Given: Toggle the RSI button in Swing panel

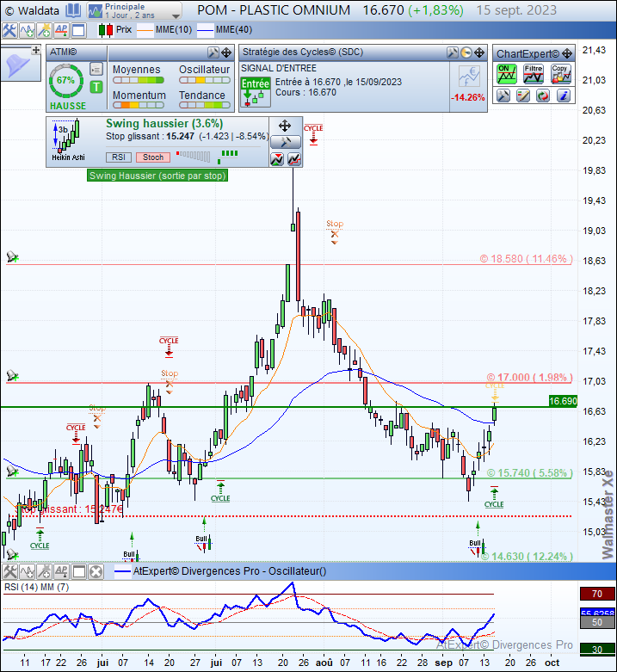Looking at the screenshot, I should 119,157.
